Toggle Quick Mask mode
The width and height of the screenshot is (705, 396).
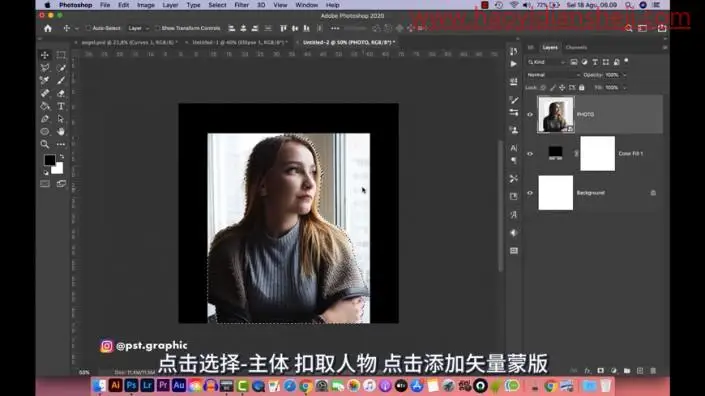click(45, 183)
